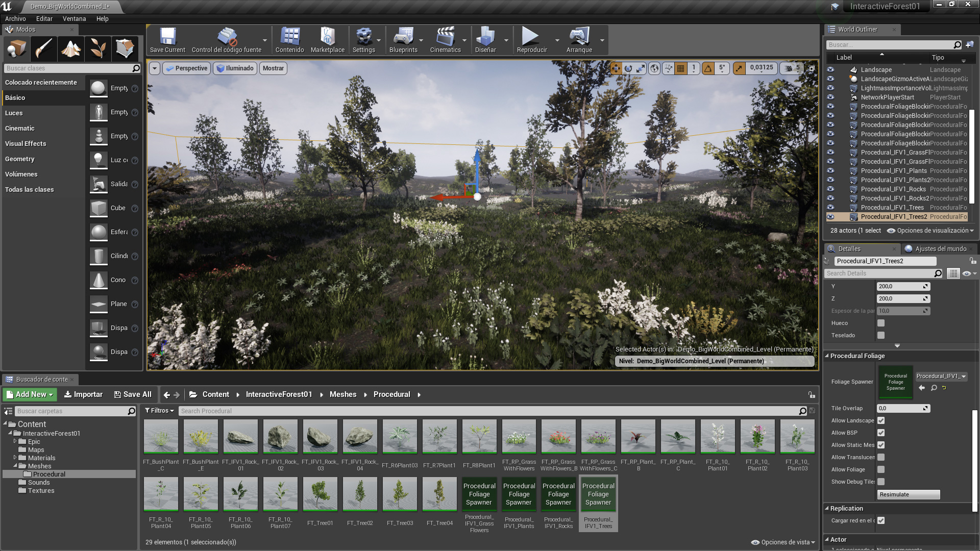Image resolution: width=980 pixels, height=551 pixels.
Task: Select the Foliage mode icon
Action: (x=98, y=49)
